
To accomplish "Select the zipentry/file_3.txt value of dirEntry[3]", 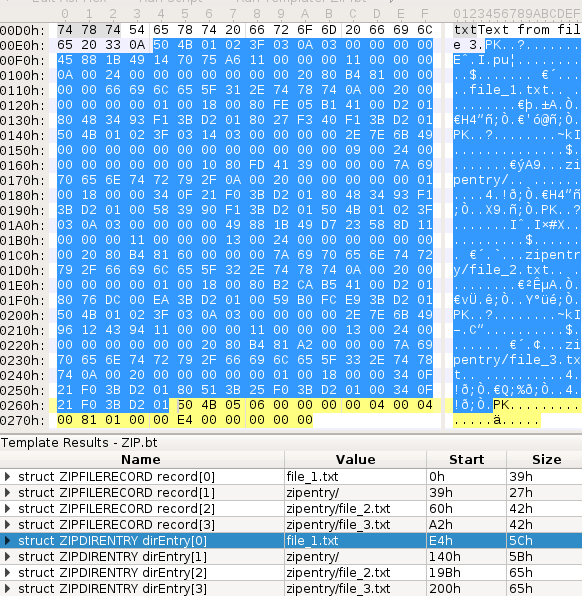I will point(338,589).
